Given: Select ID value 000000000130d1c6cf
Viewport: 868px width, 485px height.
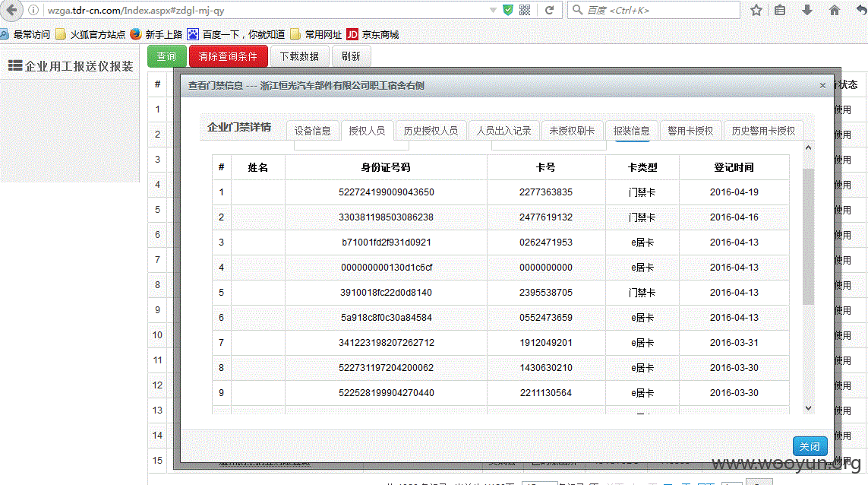Looking at the screenshot, I should coord(387,267).
